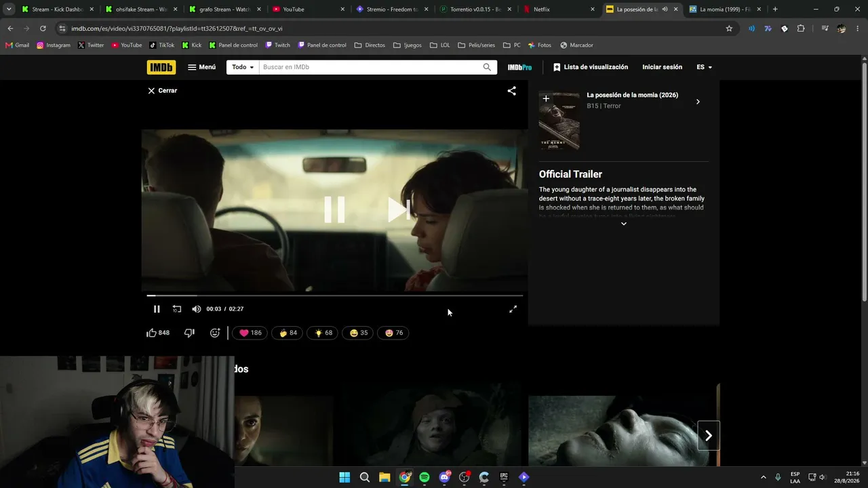Mute the trailer volume
Screen dimensions: 868x488
(x=196, y=309)
